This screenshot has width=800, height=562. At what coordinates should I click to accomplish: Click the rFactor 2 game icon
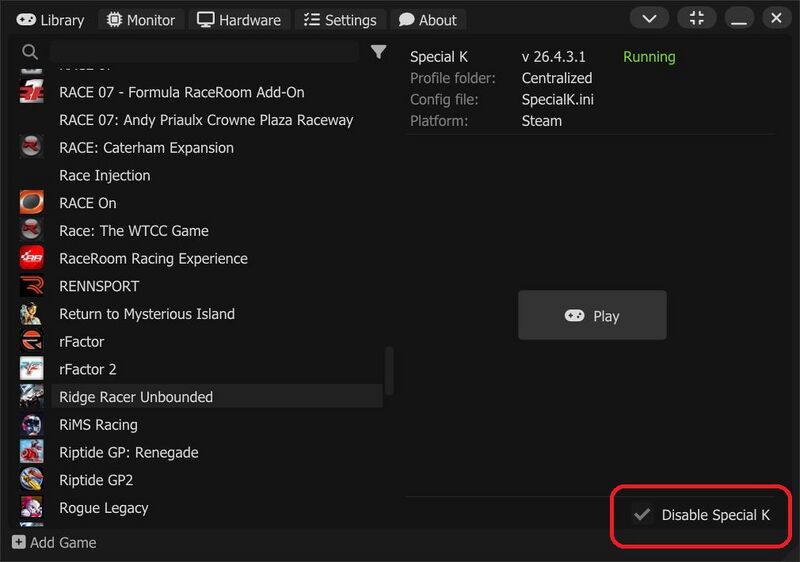coord(32,369)
